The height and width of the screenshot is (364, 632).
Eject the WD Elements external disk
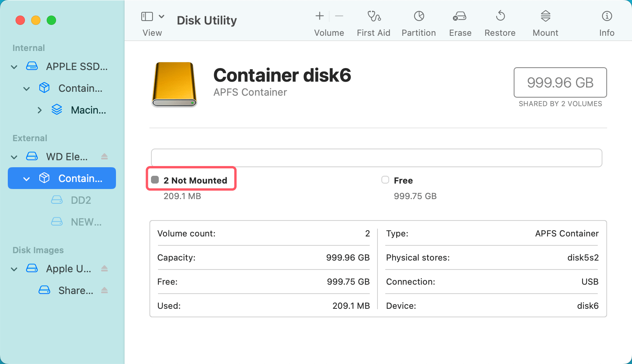[104, 156]
